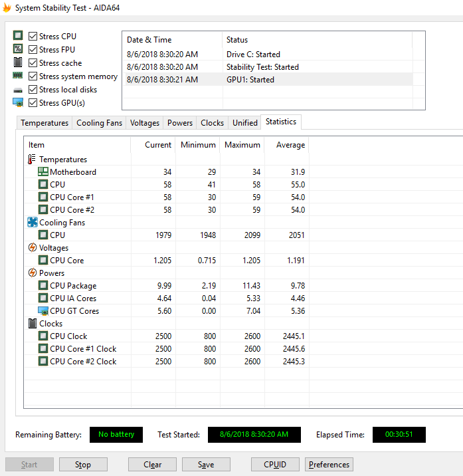Click the CPU Core voltage icon
Screen dimensions: 463x476
[43, 260]
